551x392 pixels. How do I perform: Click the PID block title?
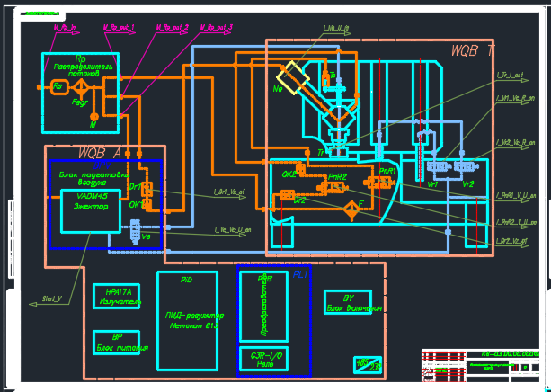[186, 280]
